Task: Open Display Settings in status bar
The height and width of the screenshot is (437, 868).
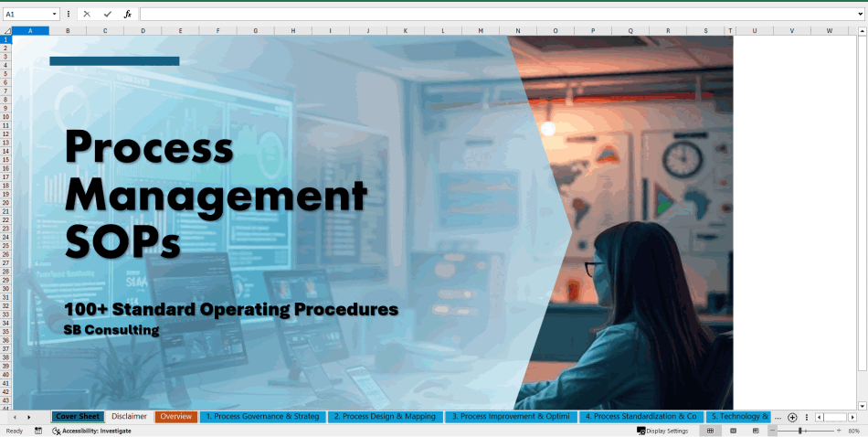Action: coord(662,431)
